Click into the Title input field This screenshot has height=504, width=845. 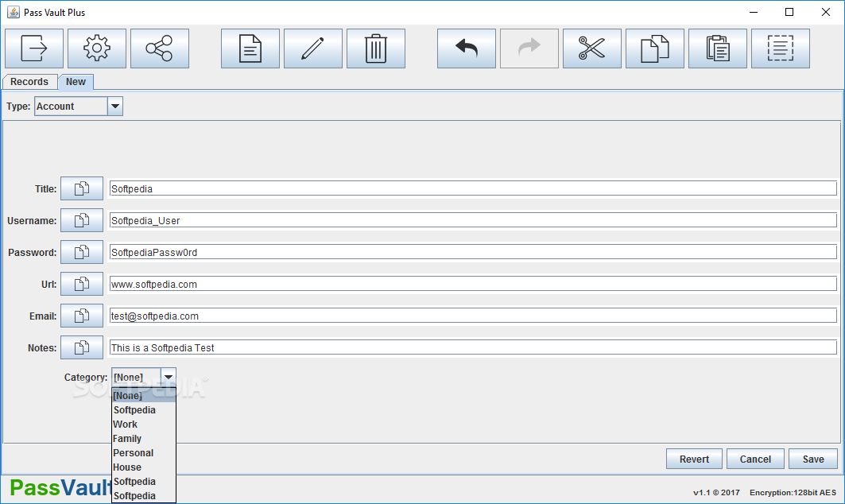(x=473, y=188)
